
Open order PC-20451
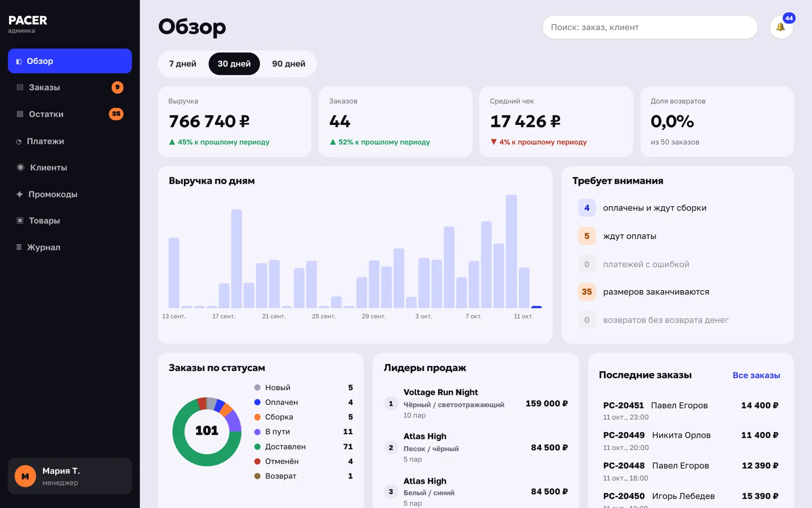[x=691, y=410]
